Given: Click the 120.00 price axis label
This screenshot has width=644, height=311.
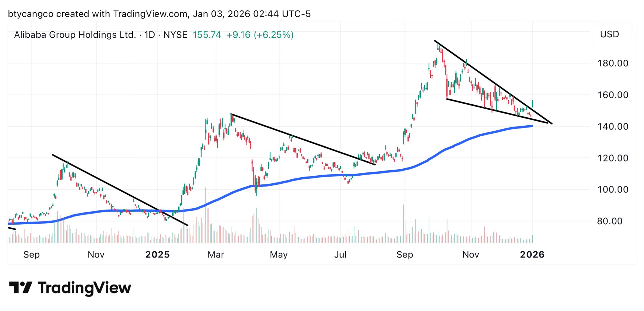Looking at the screenshot, I should pos(613,158).
